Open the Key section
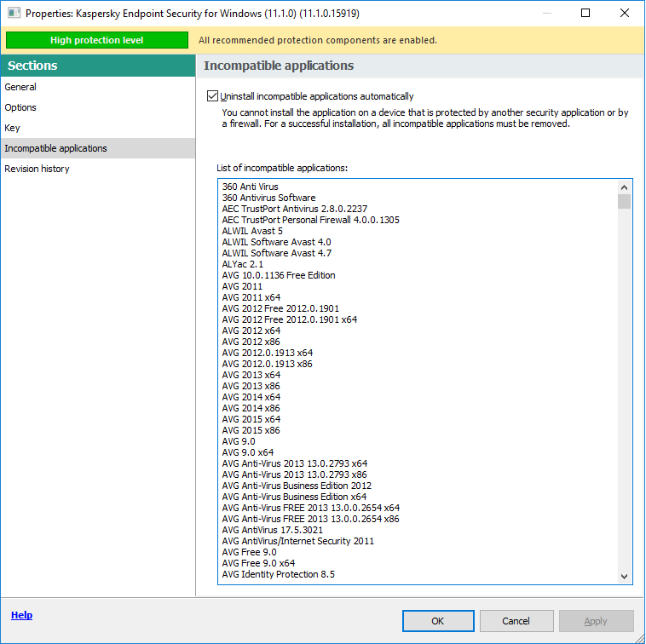 click(x=98, y=128)
